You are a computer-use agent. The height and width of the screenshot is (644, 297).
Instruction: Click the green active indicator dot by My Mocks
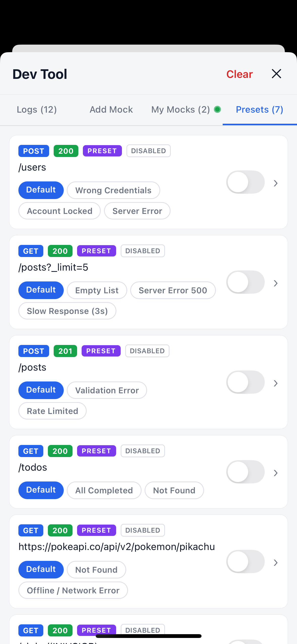[x=217, y=109]
